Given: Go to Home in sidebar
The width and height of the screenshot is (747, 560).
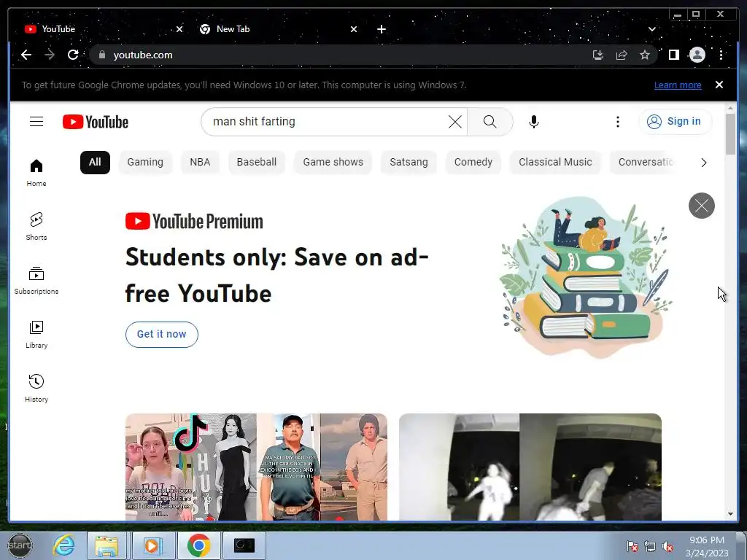Looking at the screenshot, I should (x=36, y=173).
